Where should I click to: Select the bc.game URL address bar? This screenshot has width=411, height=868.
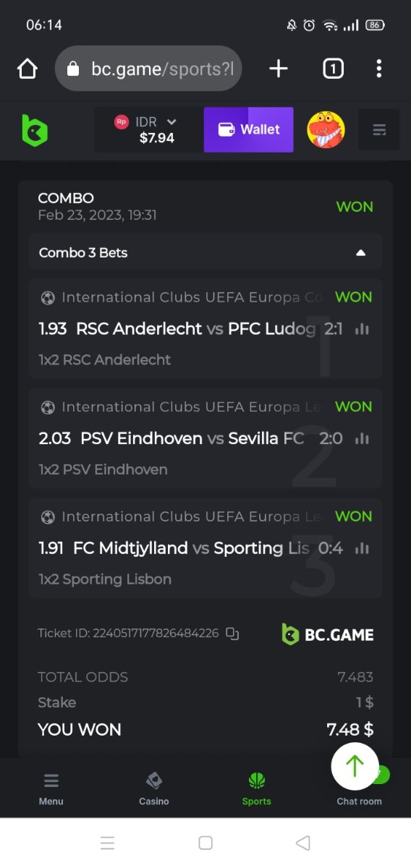tap(148, 69)
